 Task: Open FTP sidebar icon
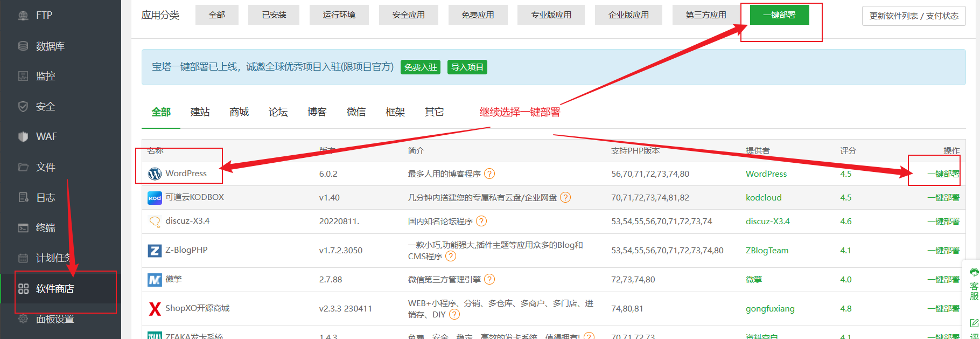click(23, 16)
